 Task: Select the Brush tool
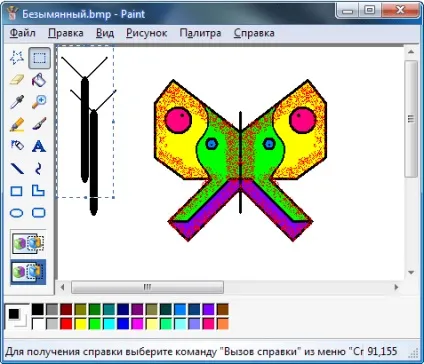tap(39, 124)
